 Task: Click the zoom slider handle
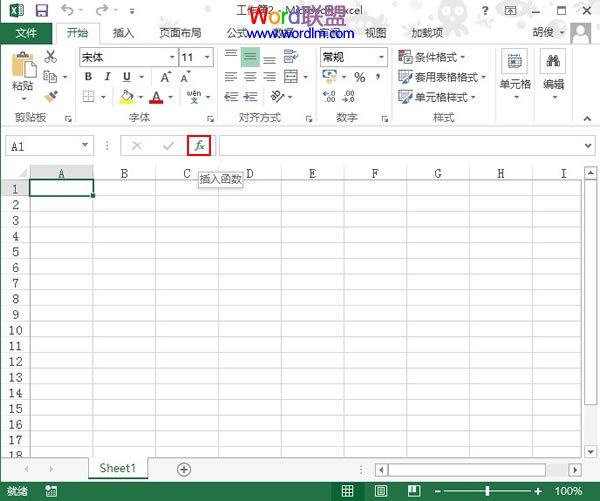[487, 491]
